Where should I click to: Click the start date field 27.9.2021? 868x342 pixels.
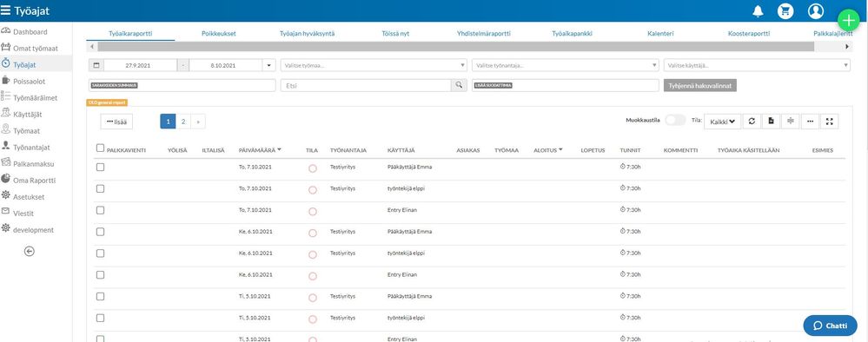click(x=140, y=65)
